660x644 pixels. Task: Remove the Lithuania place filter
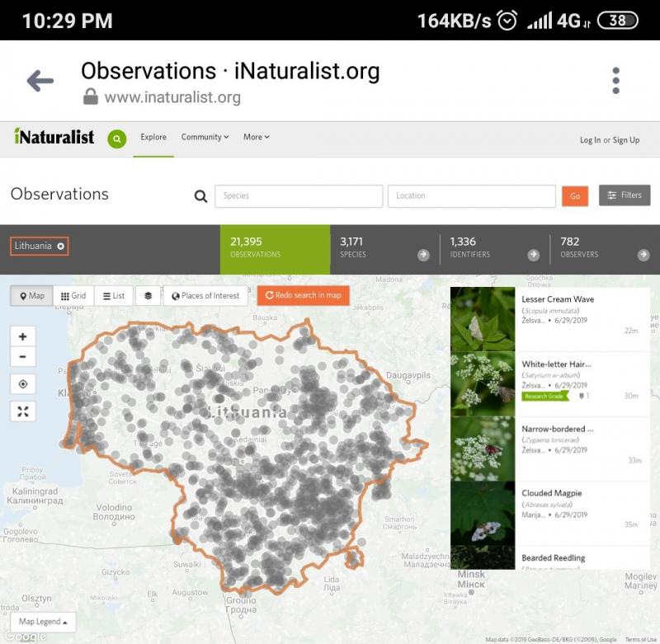coord(60,246)
